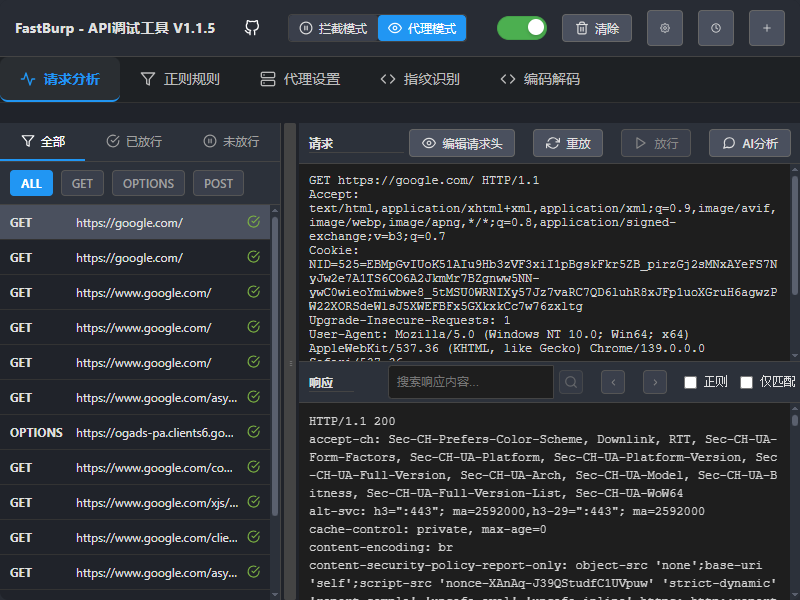800x600 pixels.
Task: Click 放行 forward button
Action: click(x=656, y=143)
